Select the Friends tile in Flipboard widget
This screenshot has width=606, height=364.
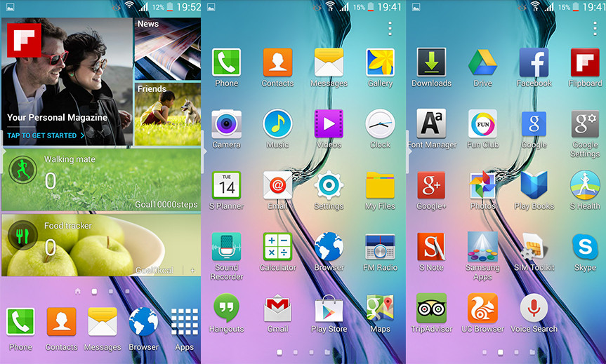coord(167,114)
